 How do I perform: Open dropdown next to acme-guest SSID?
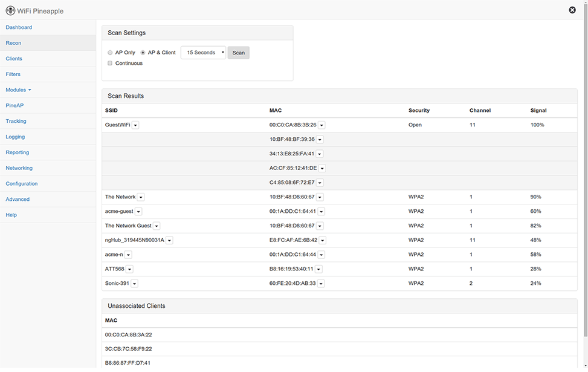[x=138, y=212]
